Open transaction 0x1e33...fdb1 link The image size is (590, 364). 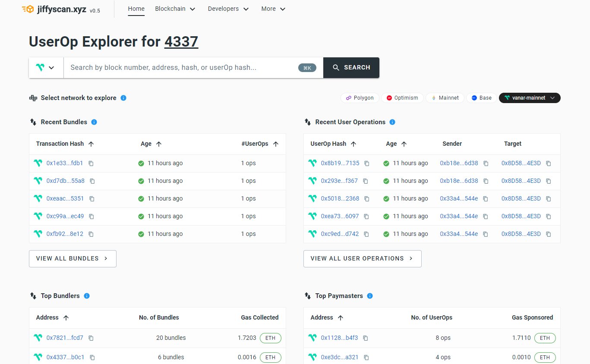(65, 163)
